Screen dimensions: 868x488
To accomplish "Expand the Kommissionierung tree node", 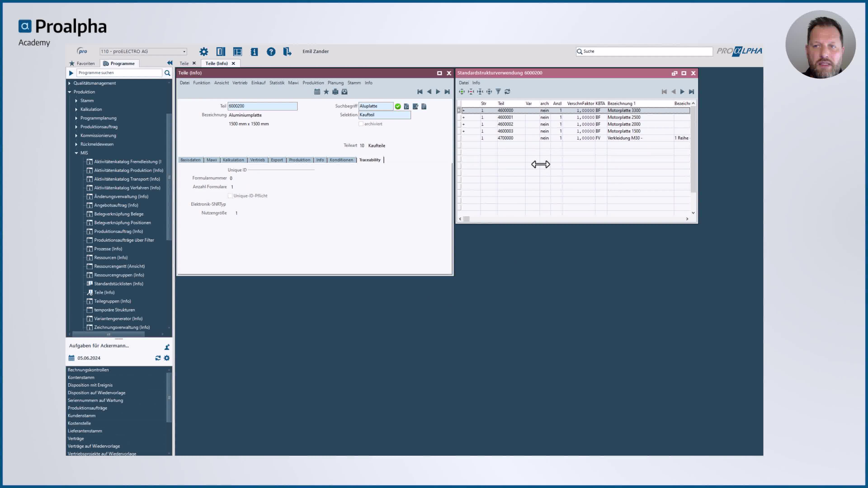I will pos(76,135).
